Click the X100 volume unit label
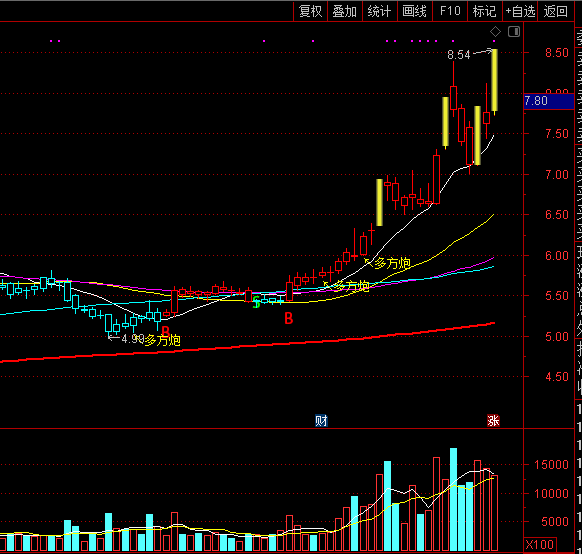 [540, 544]
